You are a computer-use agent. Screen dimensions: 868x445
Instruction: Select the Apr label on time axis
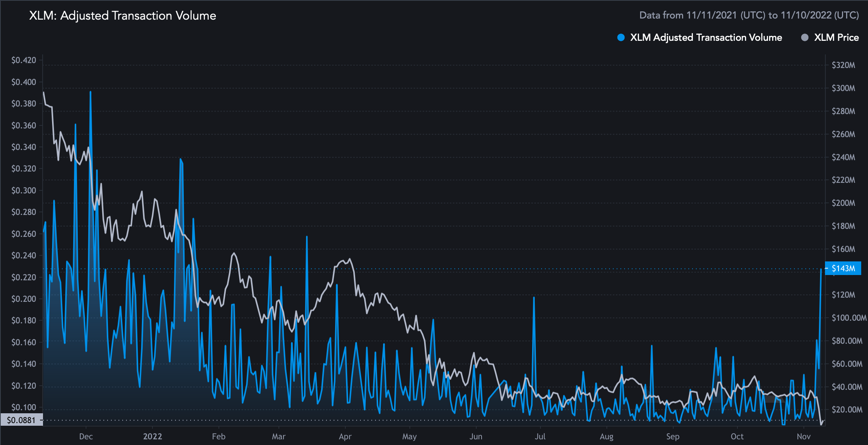(x=345, y=436)
